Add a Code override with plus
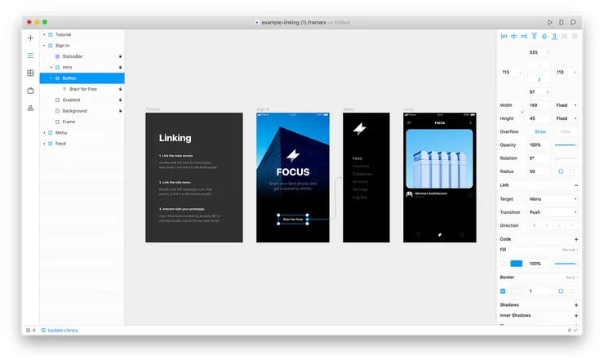This screenshot has height=364, width=604. coord(576,239)
